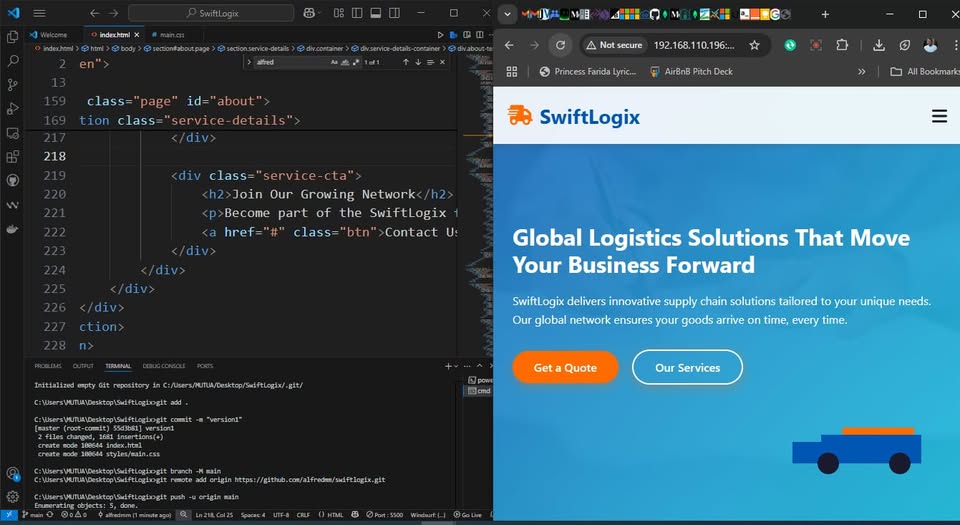Open the Chrome Extensions puzzle icon
The height and width of the screenshot is (525, 960).
[x=842, y=45]
